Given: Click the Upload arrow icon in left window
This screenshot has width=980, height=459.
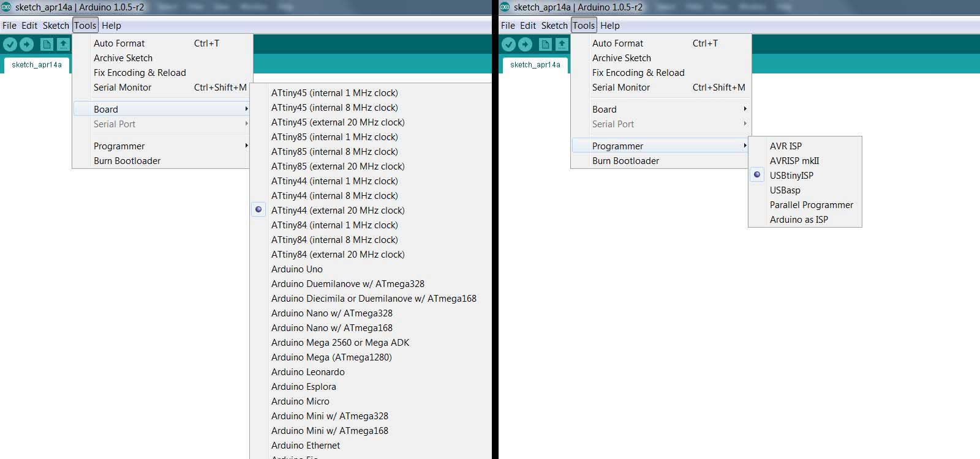Looking at the screenshot, I should click(x=26, y=44).
